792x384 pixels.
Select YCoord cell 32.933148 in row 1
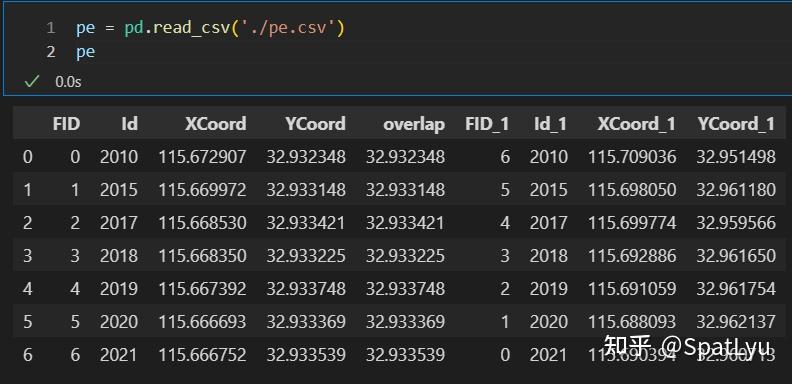pyautogui.click(x=306, y=190)
